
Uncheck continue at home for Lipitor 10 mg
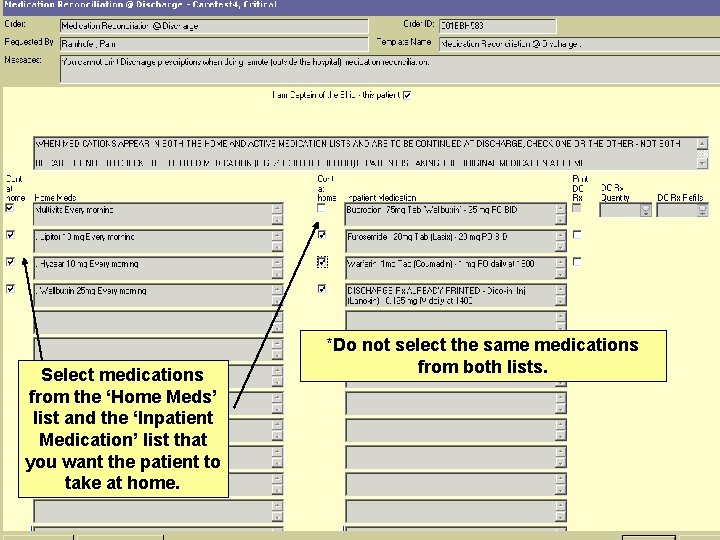10,235
